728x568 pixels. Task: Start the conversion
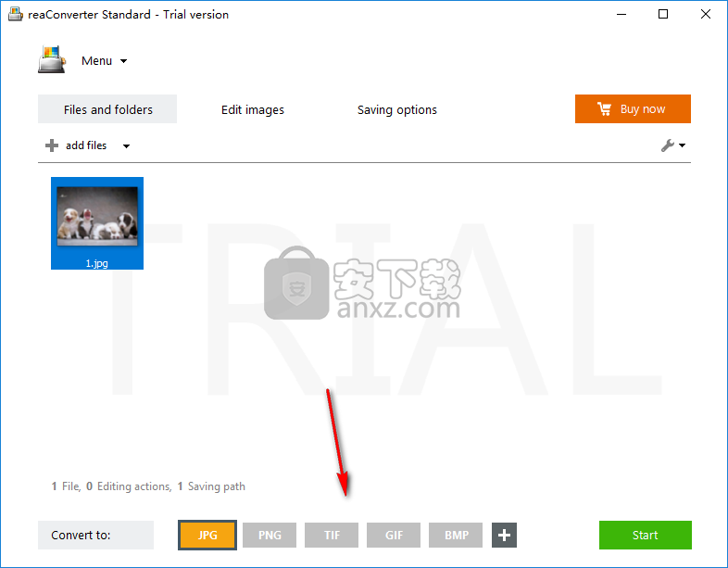[x=646, y=535]
